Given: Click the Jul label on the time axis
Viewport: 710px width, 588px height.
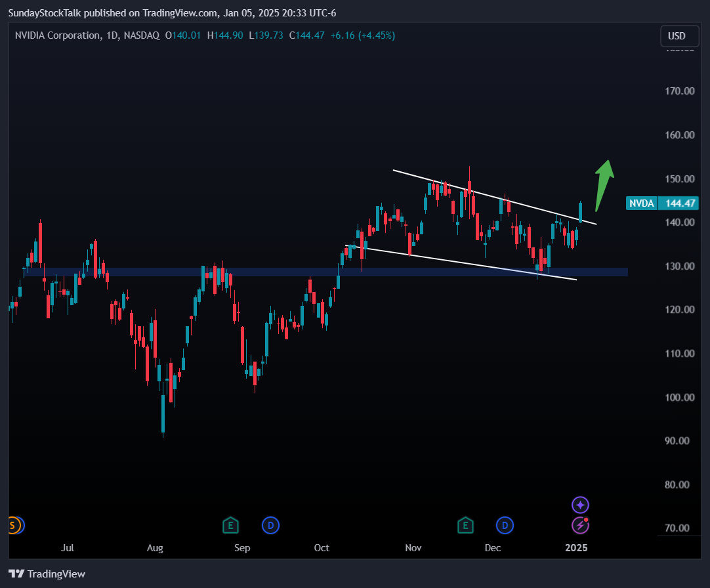Looking at the screenshot, I should pyautogui.click(x=68, y=548).
